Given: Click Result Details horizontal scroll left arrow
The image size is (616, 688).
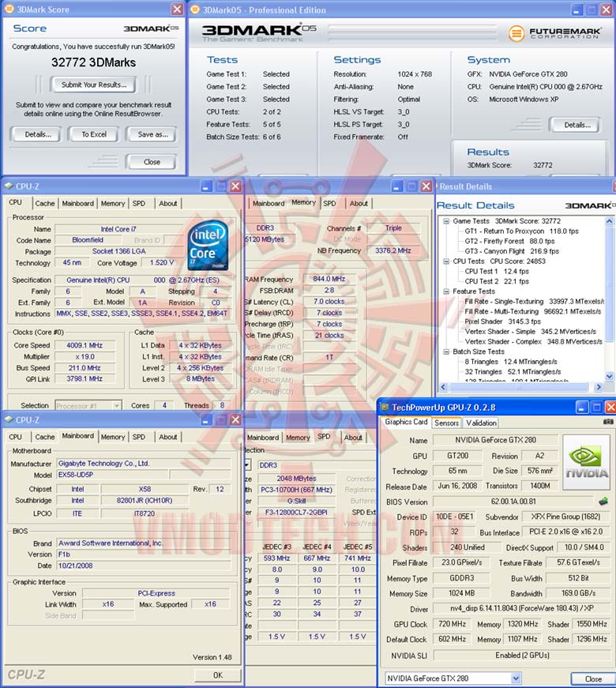Looking at the screenshot, I should coord(443,387).
